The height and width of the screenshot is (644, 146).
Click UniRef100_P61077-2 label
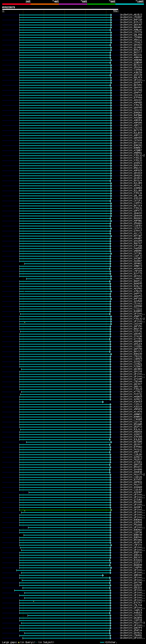pyautogui.click(x=132, y=475)
